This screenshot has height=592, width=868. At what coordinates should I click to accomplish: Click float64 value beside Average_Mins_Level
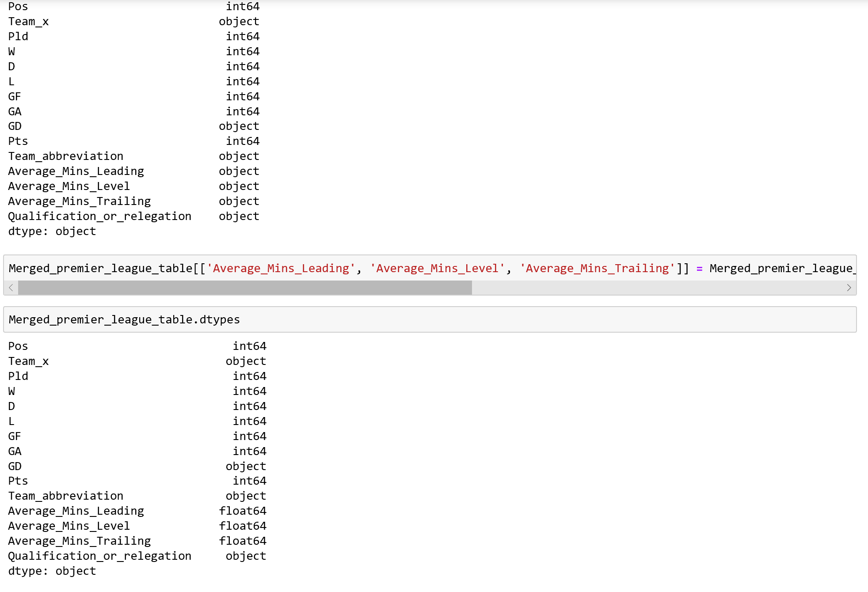coord(243,526)
